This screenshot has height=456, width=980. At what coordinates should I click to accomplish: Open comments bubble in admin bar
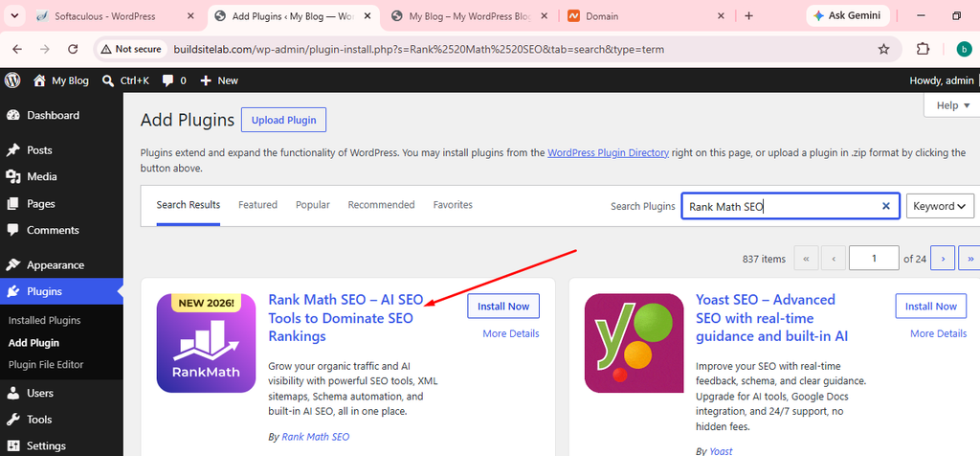(174, 80)
